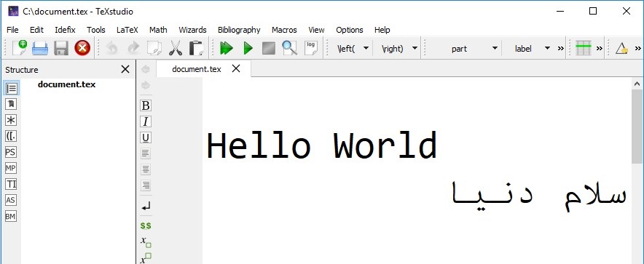Align text left in side toolbar
Screen dimensions: 644x264
(146, 153)
